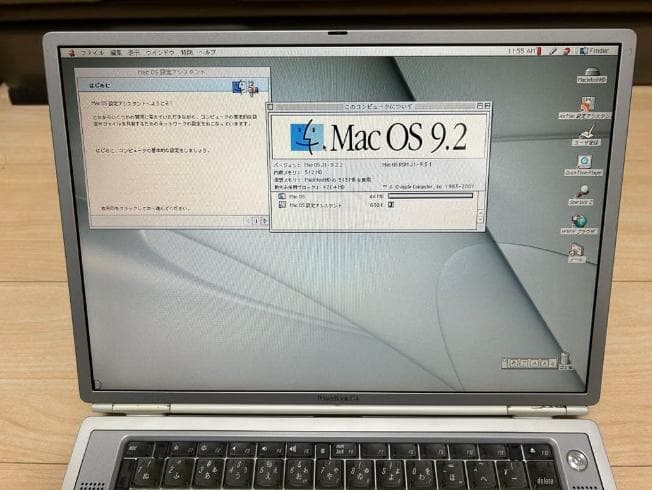Select the Trash icon

point(565,361)
